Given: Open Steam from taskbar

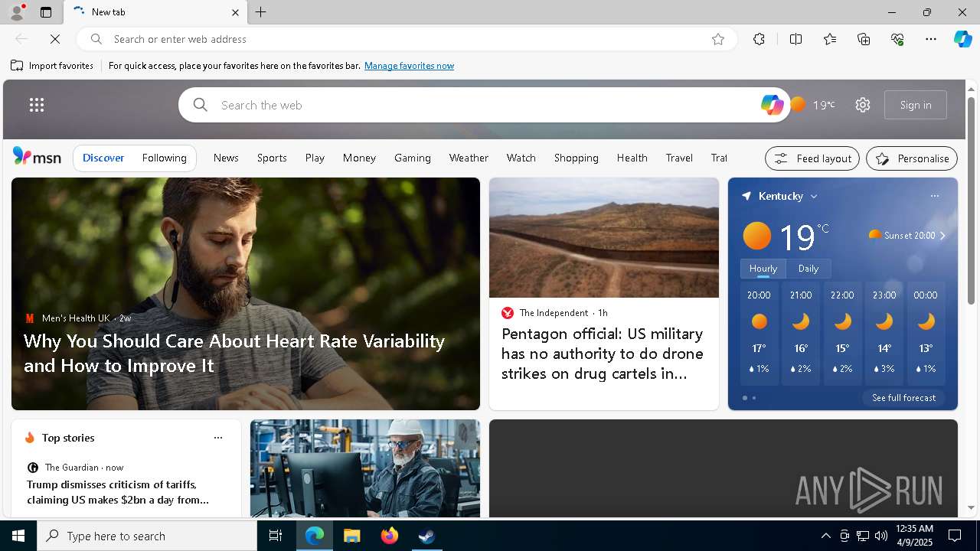Looking at the screenshot, I should point(426,536).
